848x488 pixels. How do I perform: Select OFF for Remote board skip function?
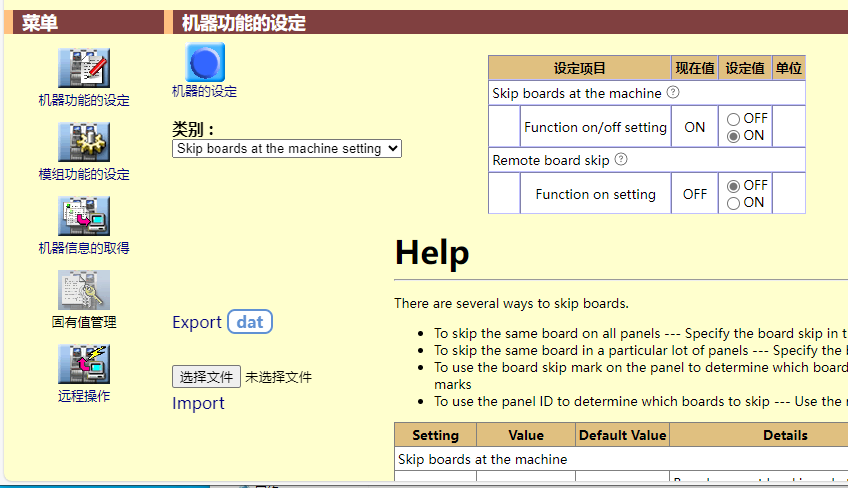click(734, 186)
